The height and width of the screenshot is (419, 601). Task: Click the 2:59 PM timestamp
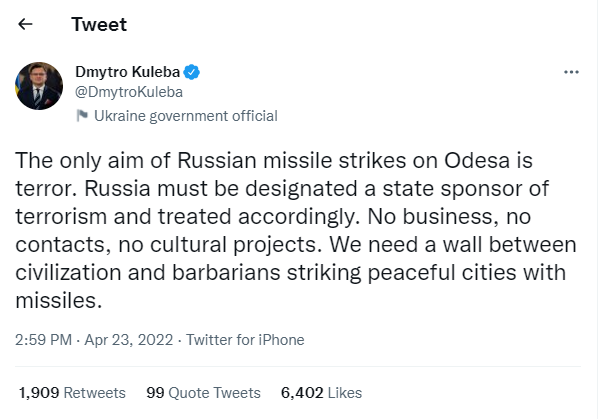pos(45,340)
